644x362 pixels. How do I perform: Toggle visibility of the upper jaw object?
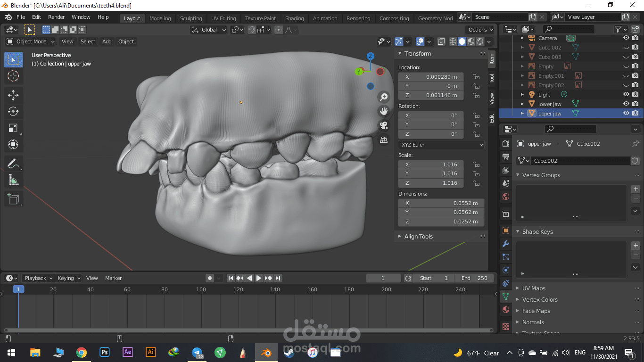[x=626, y=114]
